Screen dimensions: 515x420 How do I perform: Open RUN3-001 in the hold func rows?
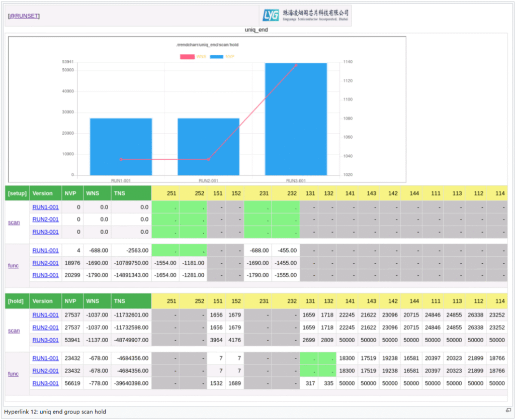pos(45,383)
